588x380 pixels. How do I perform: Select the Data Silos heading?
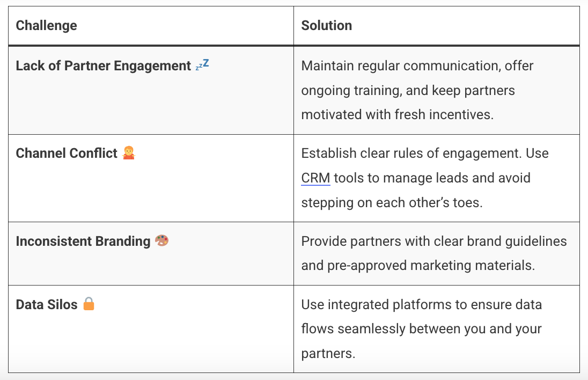pyautogui.click(x=47, y=304)
